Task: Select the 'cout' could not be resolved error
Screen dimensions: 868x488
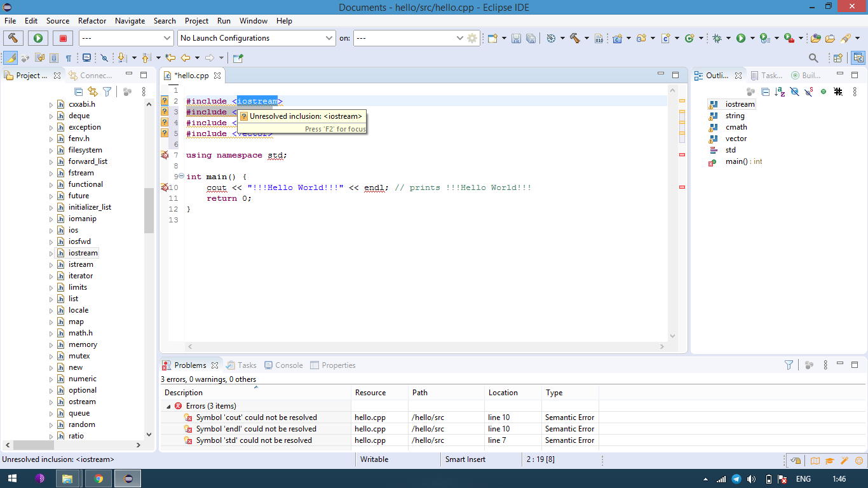Action: [x=256, y=417]
